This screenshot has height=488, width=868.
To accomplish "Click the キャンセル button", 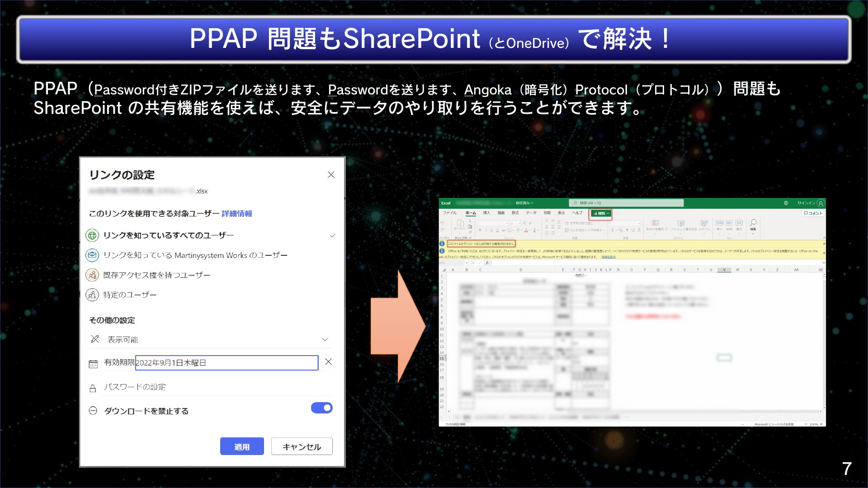I will point(302,446).
